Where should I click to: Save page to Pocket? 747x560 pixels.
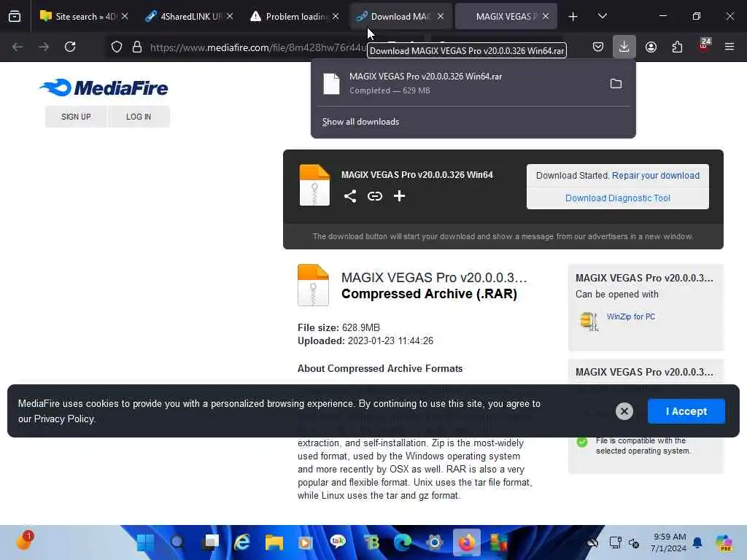point(598,47)
